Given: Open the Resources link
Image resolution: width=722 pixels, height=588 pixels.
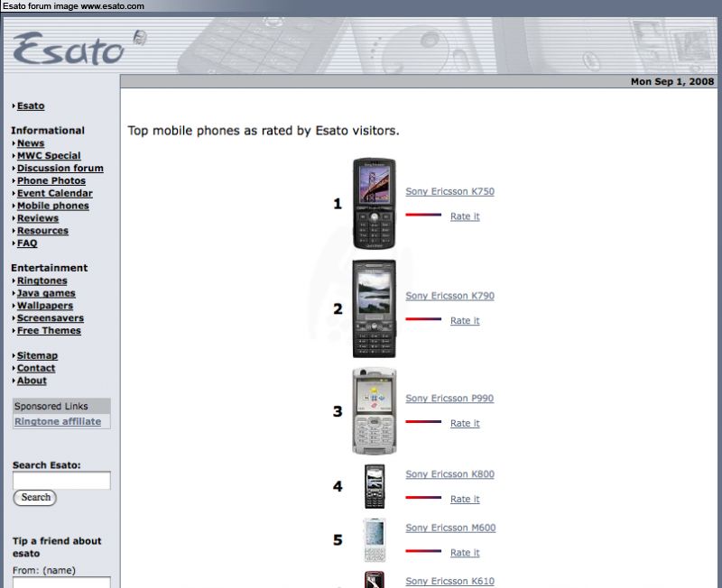Looking at the screenshot, I should (42, 231).
